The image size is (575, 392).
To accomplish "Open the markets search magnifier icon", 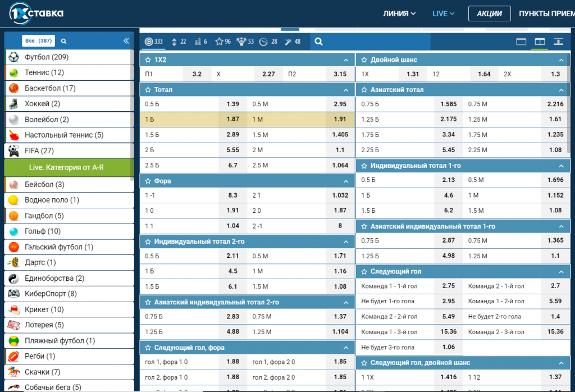I will (318, 42).
